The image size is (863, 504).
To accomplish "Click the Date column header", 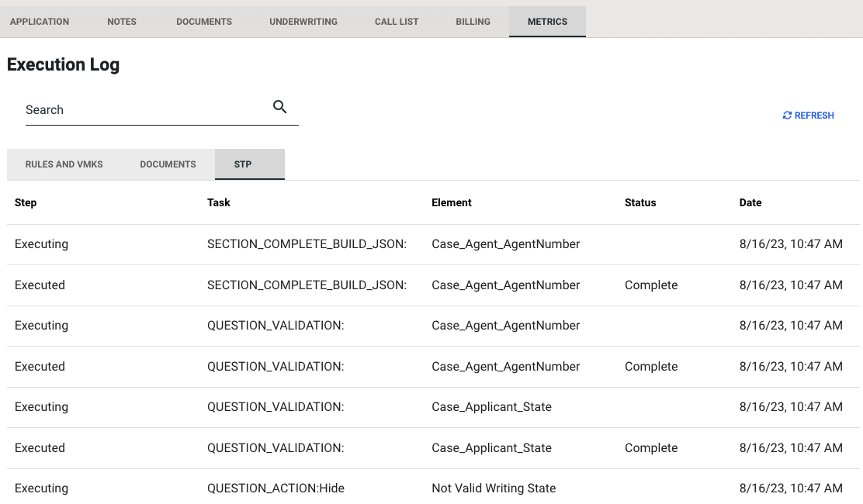I will pos(750,202).
